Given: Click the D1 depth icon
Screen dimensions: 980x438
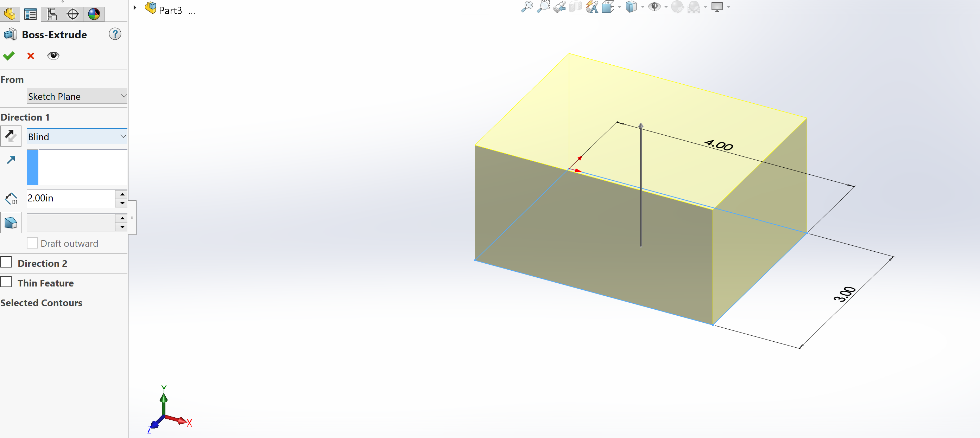Looking at the screenshot, I should (11, 199).
